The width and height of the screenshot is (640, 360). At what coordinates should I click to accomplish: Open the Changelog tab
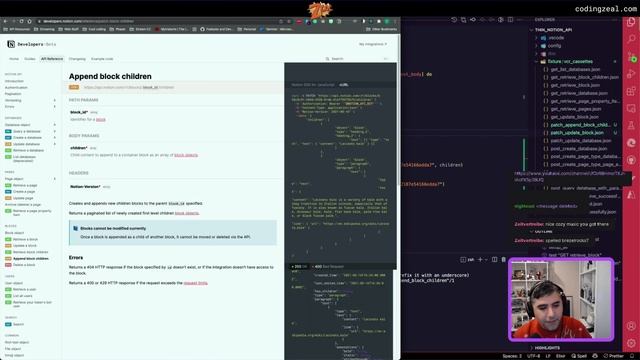click(77, 59)
